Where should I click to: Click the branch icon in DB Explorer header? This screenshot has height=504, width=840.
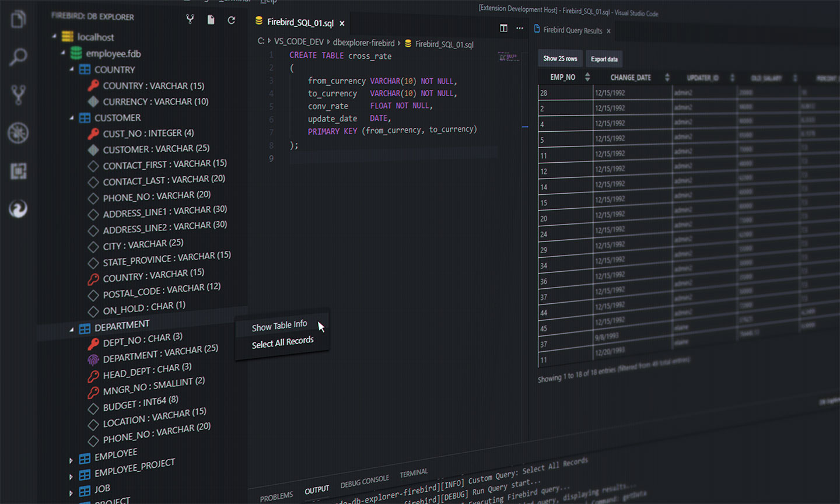pyautogui.click(x=190, y=19)
